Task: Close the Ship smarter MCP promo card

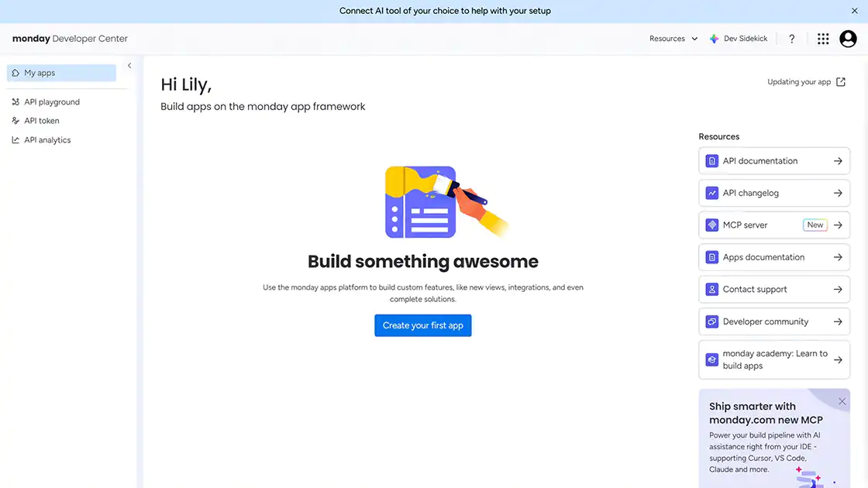Action: pyautogui.click(x=842, y=402)
